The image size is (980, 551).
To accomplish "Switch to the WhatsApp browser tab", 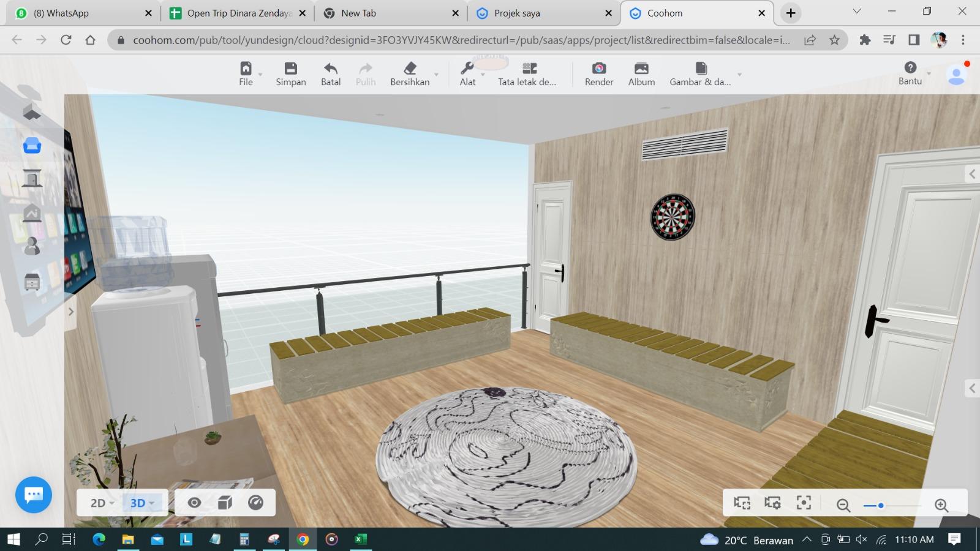I will click(x=84, y=13).
